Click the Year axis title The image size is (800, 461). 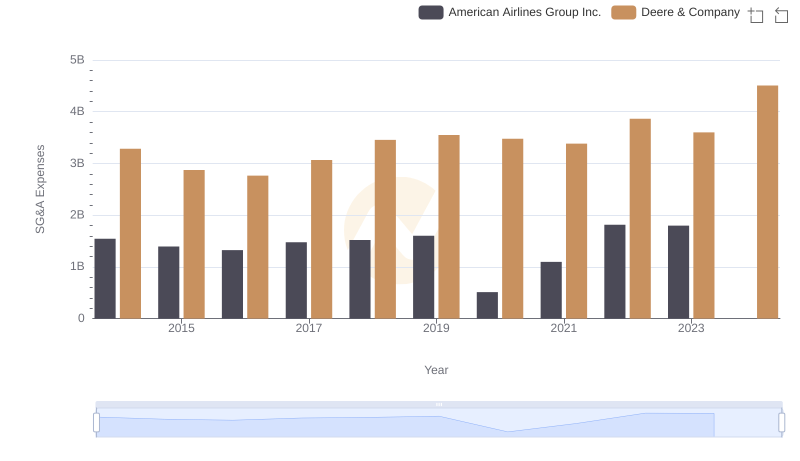click(x=436, y=370)
